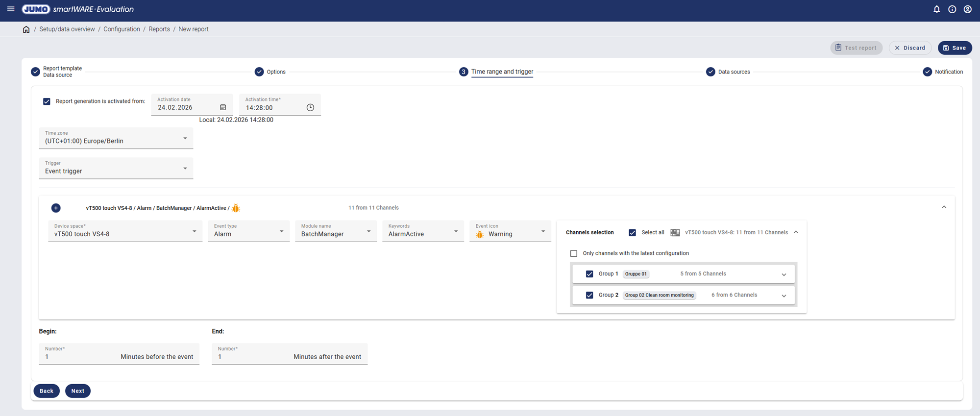
Task: Click the info help icon
Action: (x=952, y=9)
